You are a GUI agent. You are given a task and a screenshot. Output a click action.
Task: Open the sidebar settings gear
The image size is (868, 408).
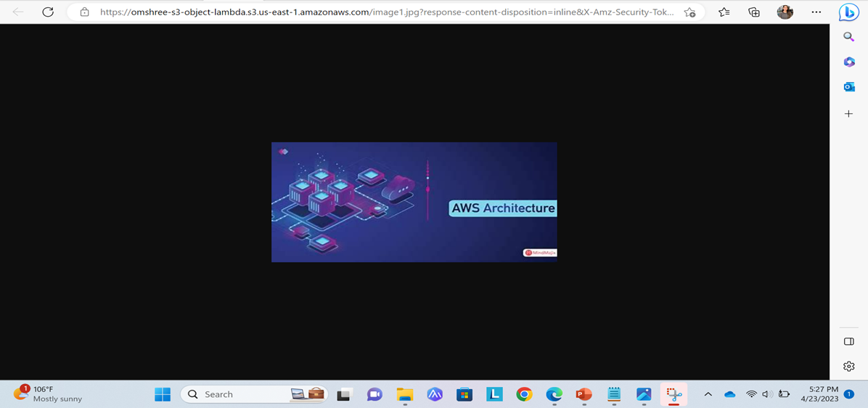pos(848,367)
